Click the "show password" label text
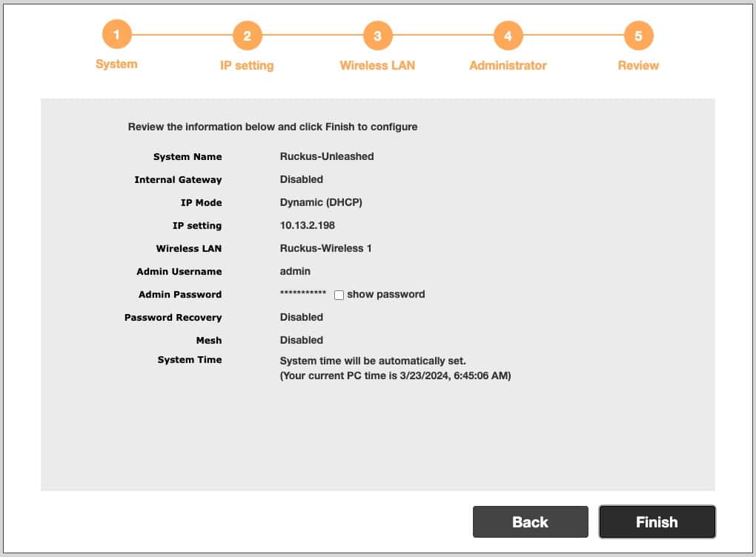 pos(385,294)
